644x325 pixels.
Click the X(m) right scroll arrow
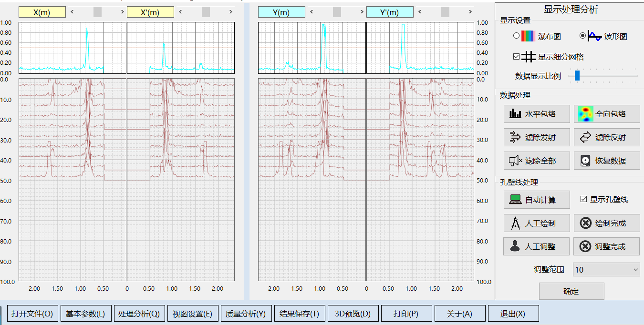(x=122, y=12)
